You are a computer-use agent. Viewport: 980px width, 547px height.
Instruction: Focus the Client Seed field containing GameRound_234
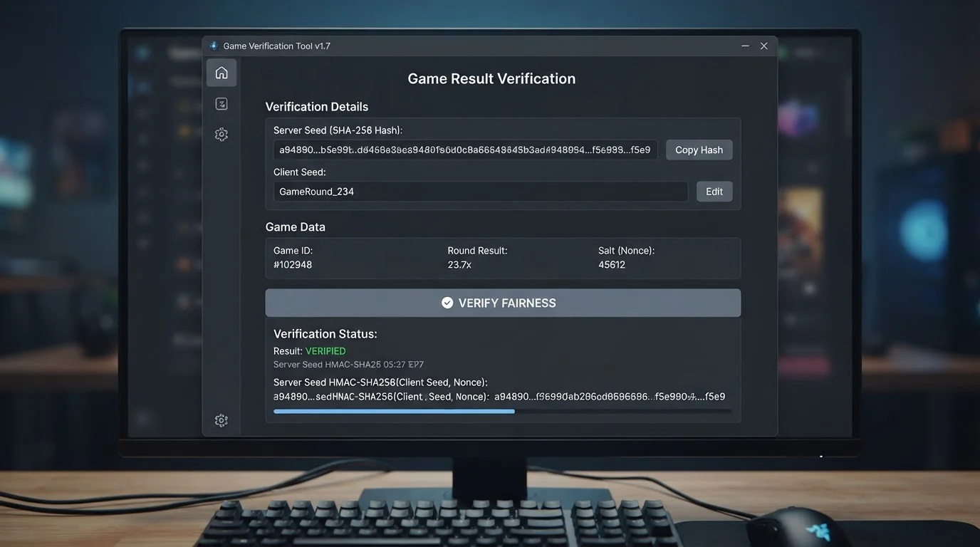point(481,192)
